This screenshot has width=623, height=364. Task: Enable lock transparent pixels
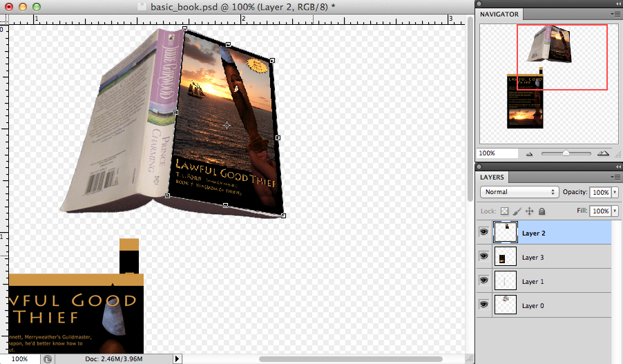(x=505, y=211)
